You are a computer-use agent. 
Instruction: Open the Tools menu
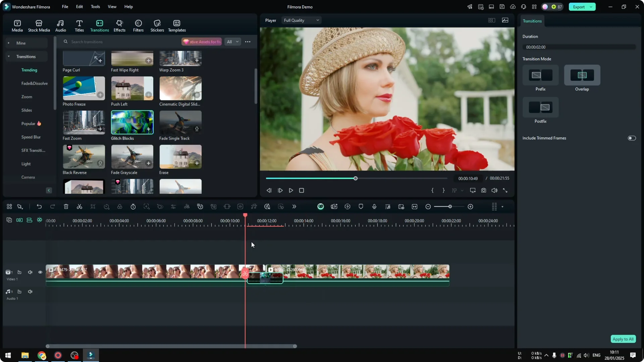pyautogui.click(x=95, y=7)
